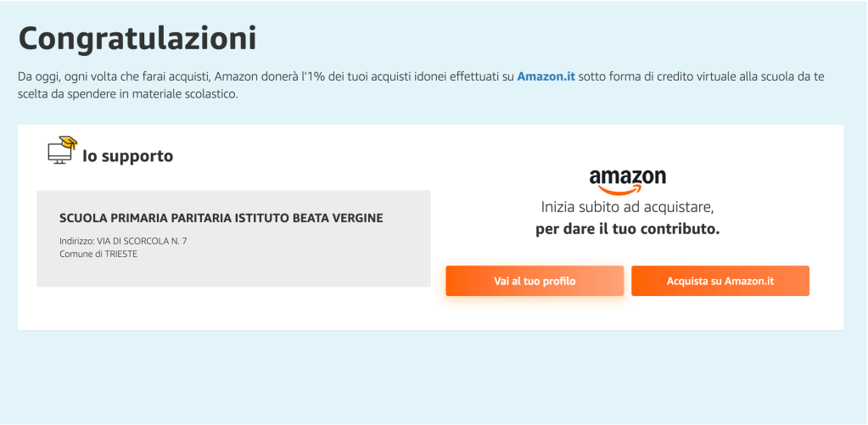
Task: Click the computer with graduation cap icon
Action: coord(60,152)
